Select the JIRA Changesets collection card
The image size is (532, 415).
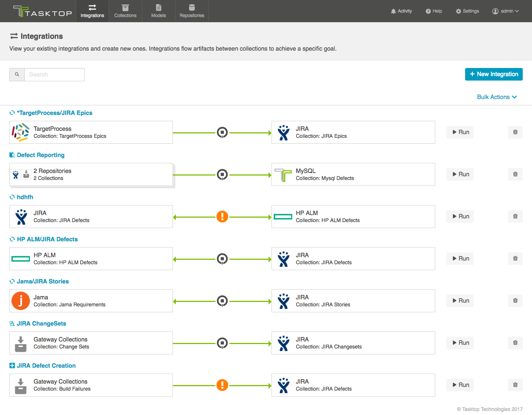[x=353, y=343]
